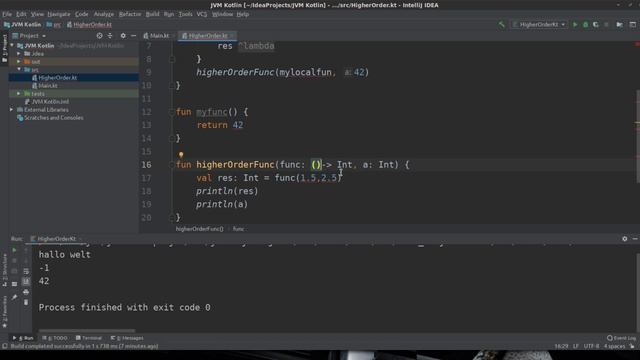Toggle scroll to end icon in Run panel
Screen dimensions: 640x360
tap(26, 282)
